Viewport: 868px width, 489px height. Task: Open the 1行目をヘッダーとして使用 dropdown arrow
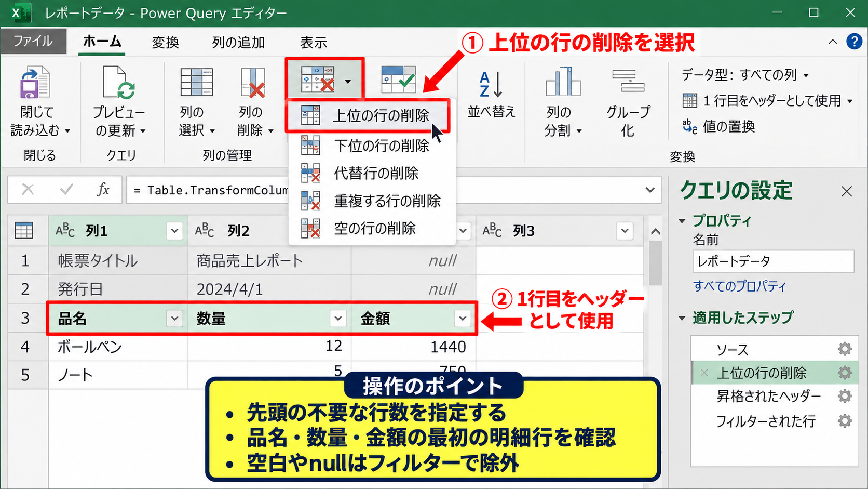click(850, 101)
